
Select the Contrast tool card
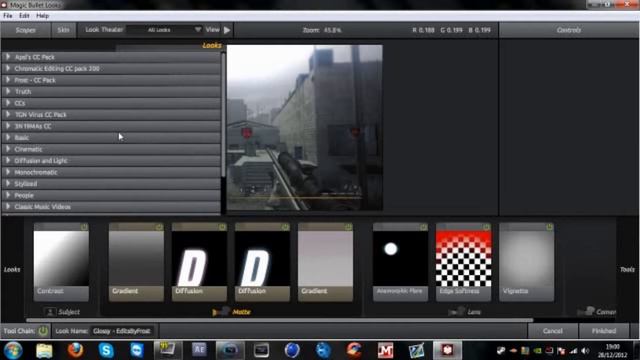(61, 262)
